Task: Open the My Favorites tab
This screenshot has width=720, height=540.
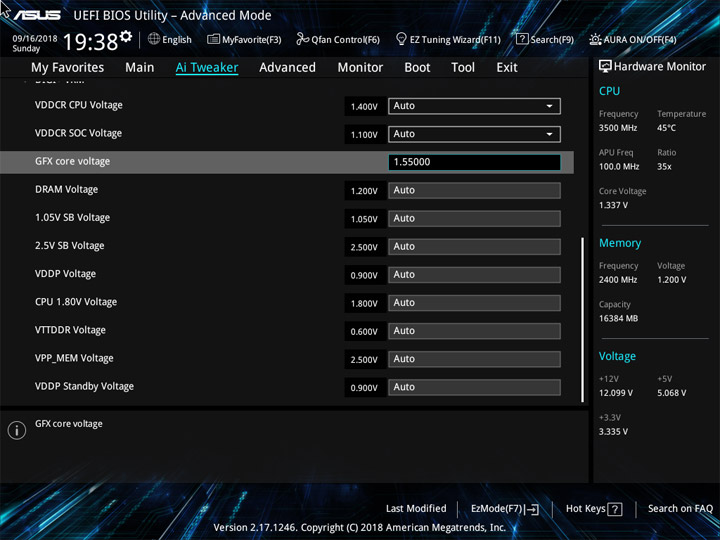Action: pos(68,68)
